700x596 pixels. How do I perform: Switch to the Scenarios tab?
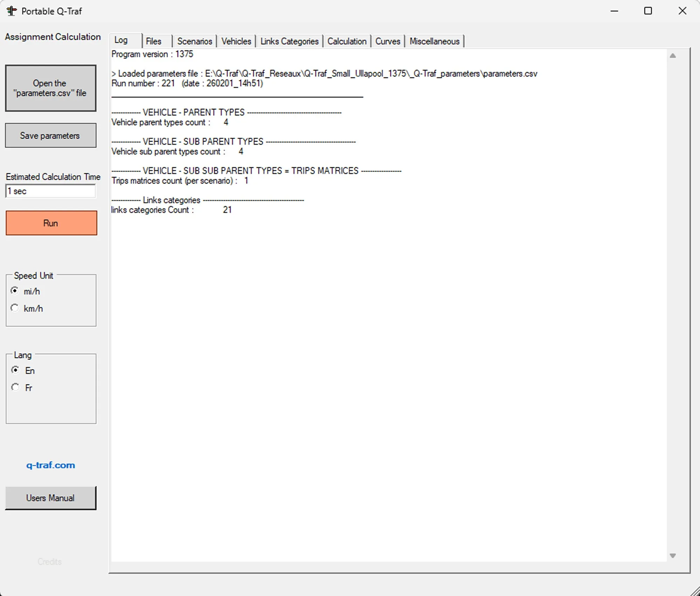(195, 41)
